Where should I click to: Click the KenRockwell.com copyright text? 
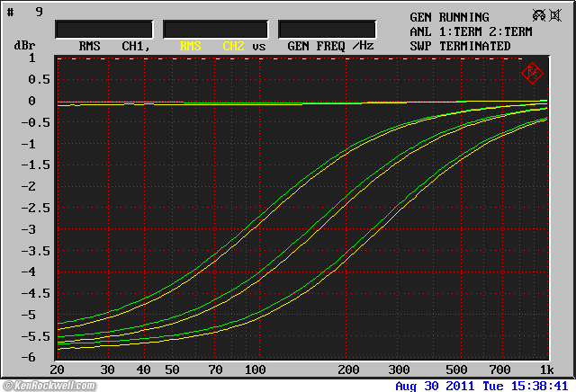click(x=54, y=385)
